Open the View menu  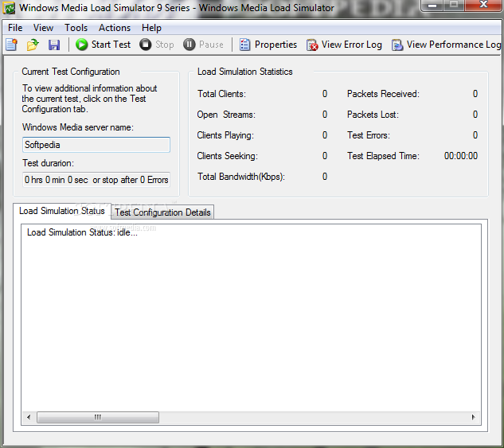(x=43, y=28)
